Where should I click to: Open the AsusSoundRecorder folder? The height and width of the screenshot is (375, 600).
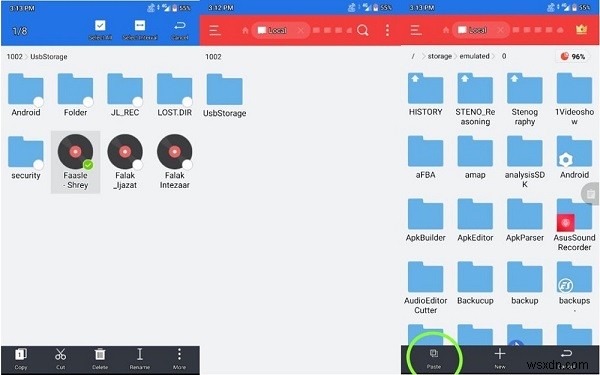pyautogui.click(x=574, y=225)
